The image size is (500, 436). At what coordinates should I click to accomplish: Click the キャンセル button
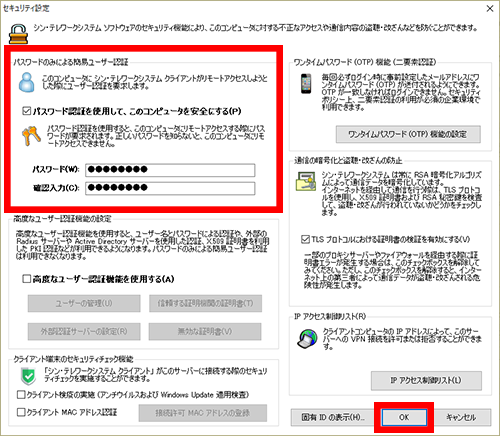461,417
